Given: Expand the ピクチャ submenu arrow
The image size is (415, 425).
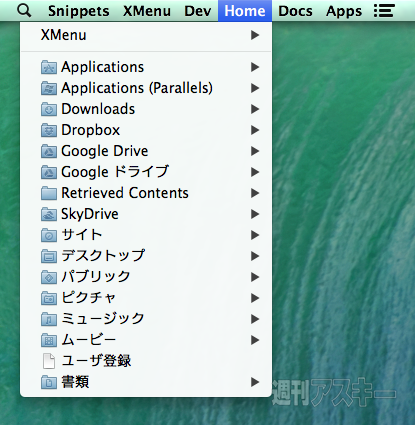Looking at the screenshot, I should click(255, 298).
